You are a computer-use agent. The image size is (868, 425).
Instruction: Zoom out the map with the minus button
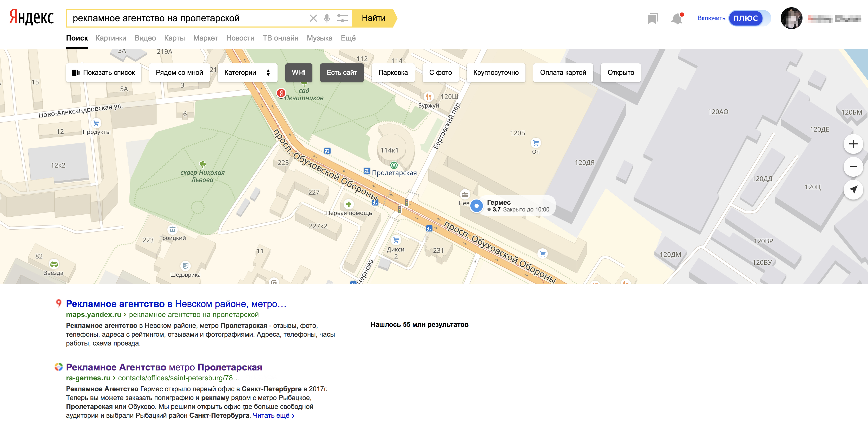point(853,167)
